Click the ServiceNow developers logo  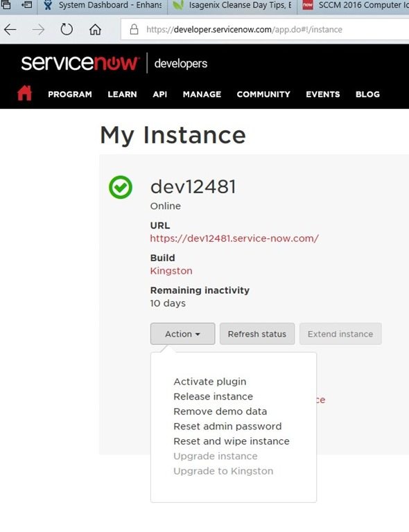[x=114, y=63]
